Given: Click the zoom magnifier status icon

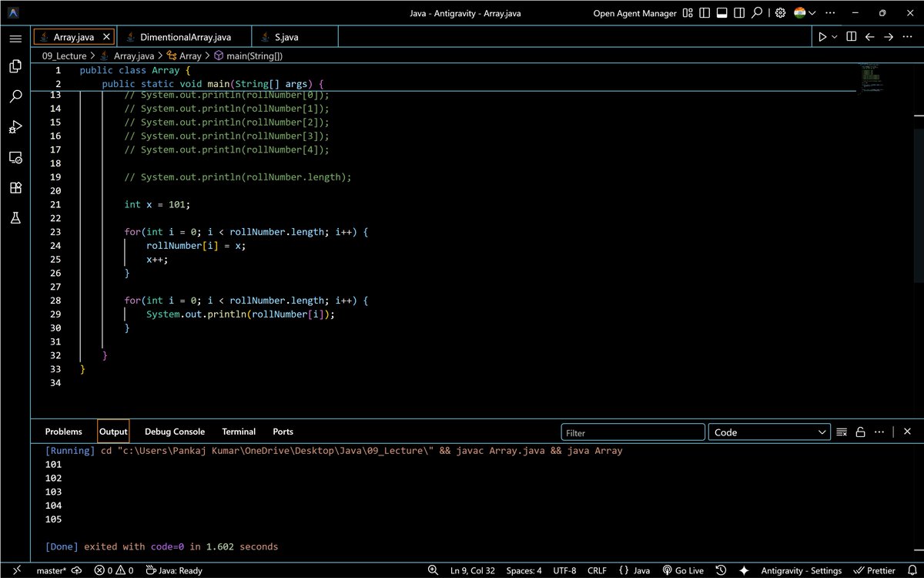Looking at the screenshot, I should click(x=434, y=570).
